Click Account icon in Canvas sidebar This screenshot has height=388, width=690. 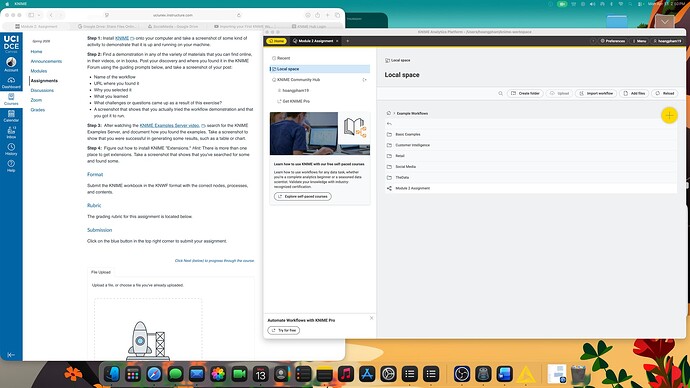click(11, 64)
